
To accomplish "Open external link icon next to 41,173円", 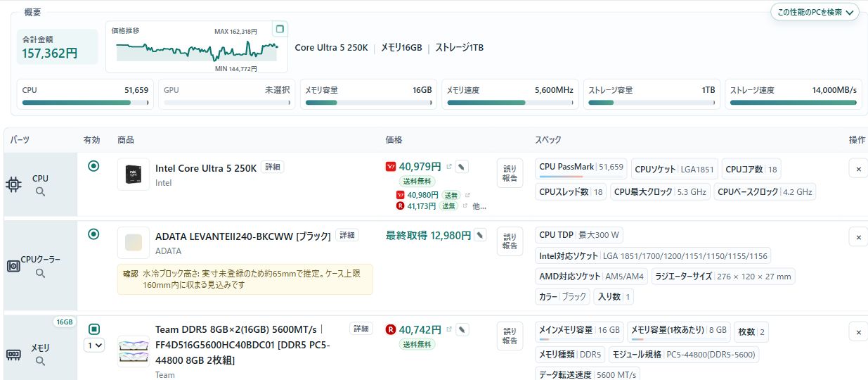I will coord(467,206).
